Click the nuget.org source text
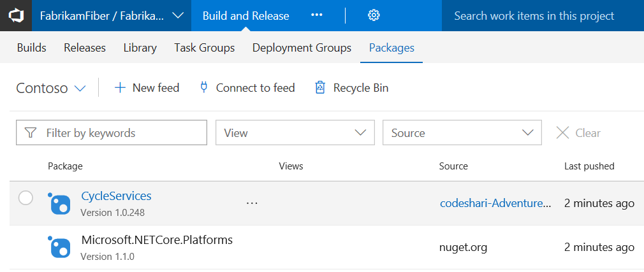Image resolution: width=644 pixels, height=272 pixels. [464, 247]
